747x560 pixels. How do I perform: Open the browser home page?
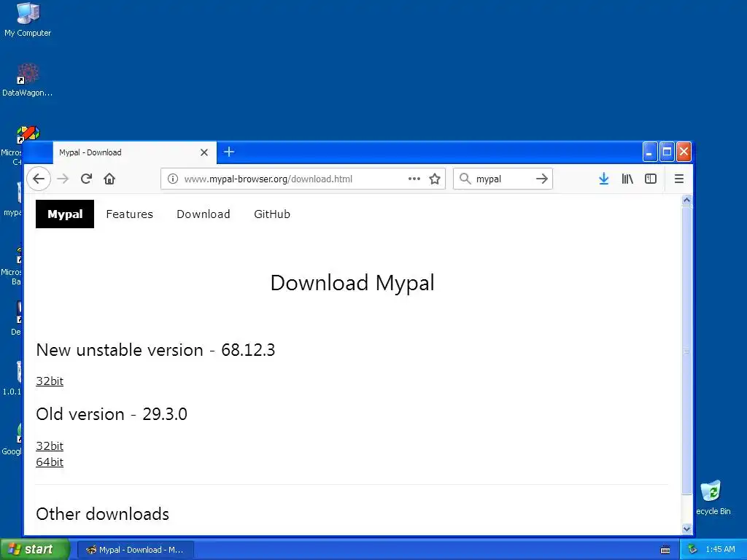(109, 179)
